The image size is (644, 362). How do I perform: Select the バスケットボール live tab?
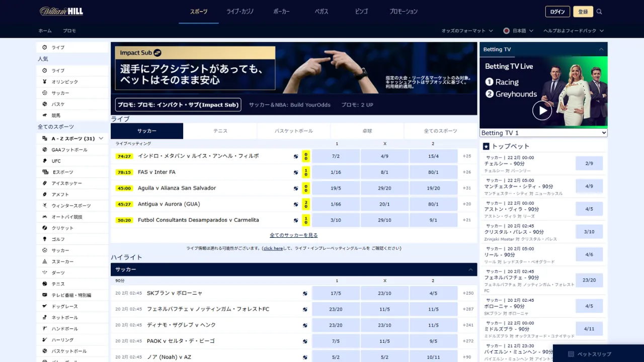click(294, 131)
